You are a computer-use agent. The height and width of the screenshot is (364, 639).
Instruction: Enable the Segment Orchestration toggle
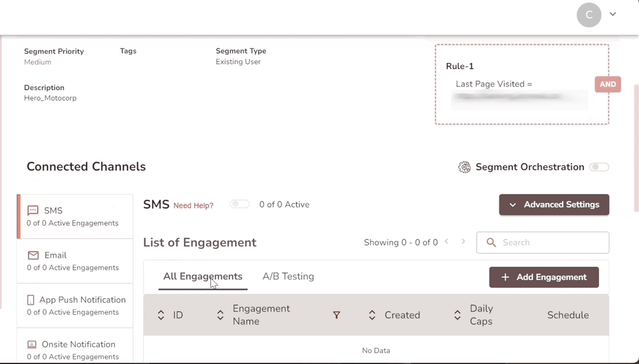coord(599,167)
